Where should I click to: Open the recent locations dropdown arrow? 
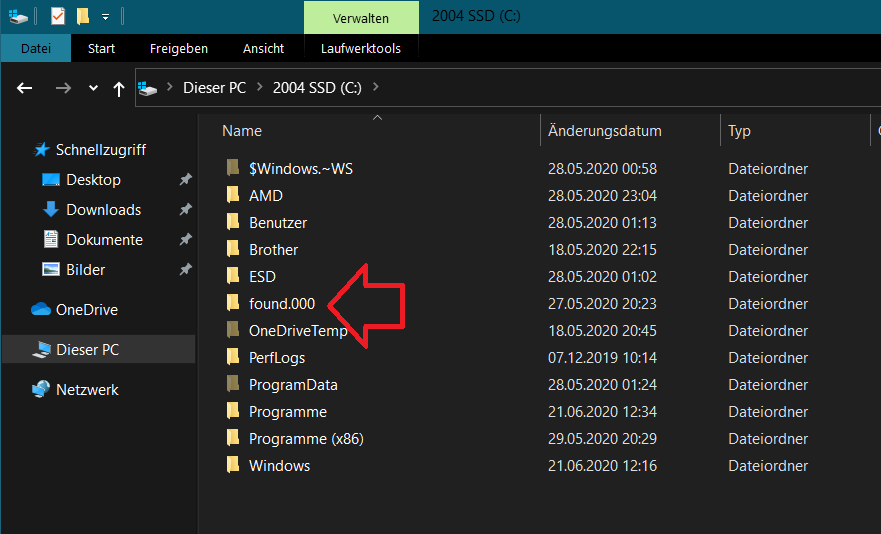point(93,88)
